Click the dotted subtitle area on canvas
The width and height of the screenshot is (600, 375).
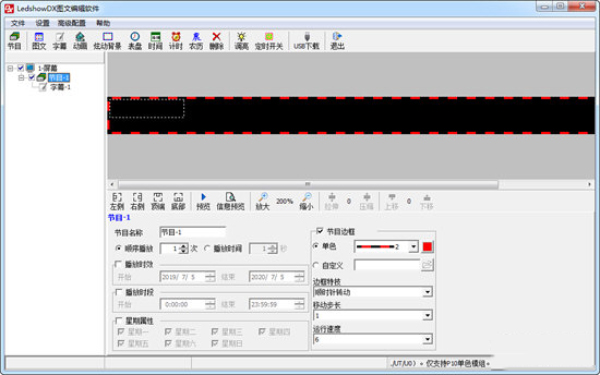(147, 108)
